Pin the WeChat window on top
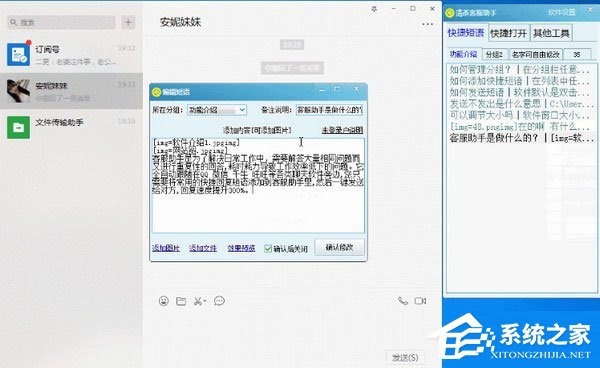 [x=374, y=9]
